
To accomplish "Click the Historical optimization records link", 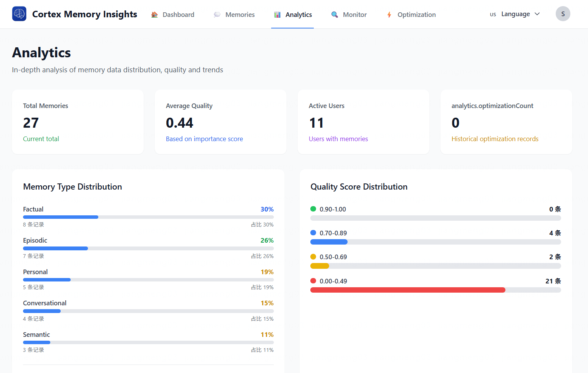I will [x=495, y=139].
